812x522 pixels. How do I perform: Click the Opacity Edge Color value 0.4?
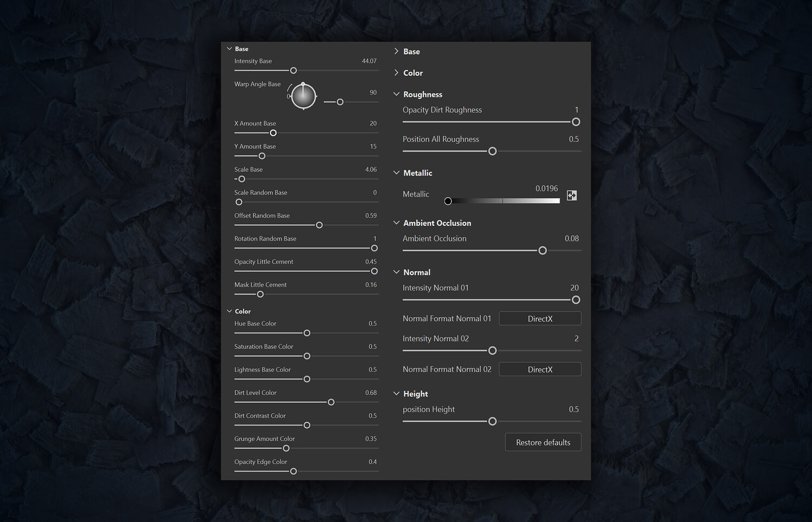tap(372, 462)
